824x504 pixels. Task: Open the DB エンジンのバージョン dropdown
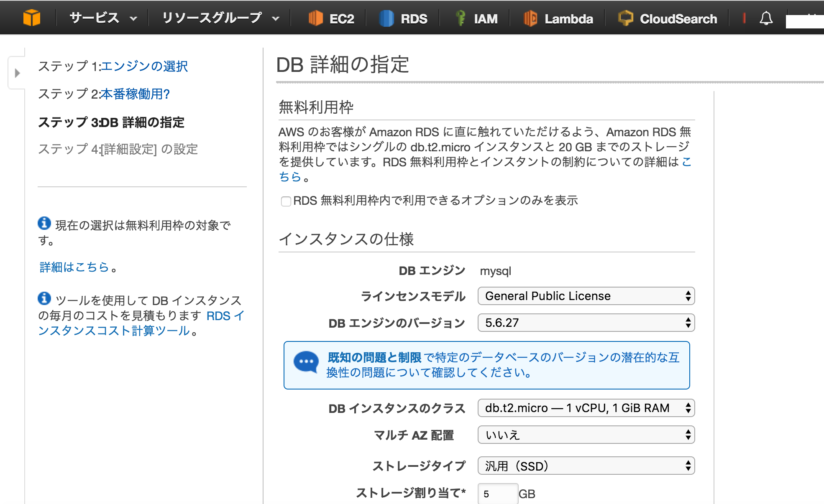[x=586, y=323]
